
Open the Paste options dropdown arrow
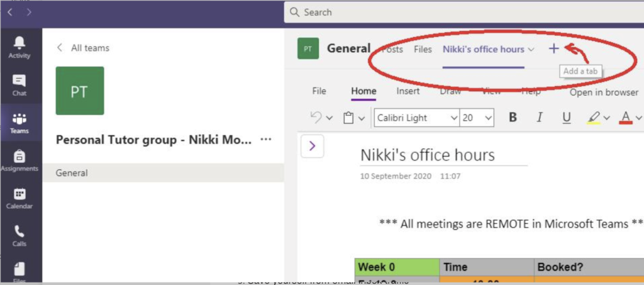362,118
